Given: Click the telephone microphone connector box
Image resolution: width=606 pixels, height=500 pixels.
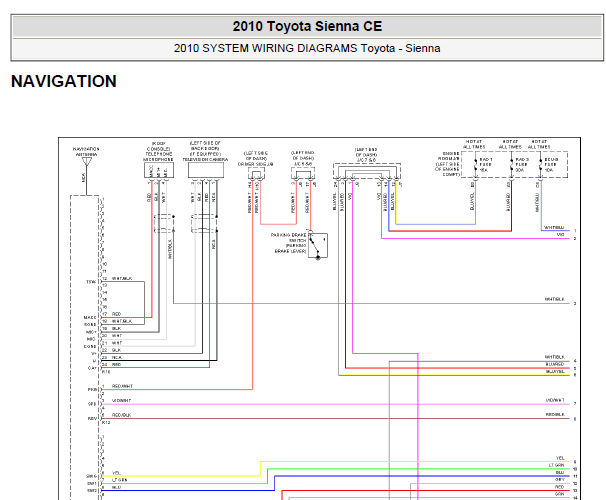Looking at the screenshot, I should [159, 170].
